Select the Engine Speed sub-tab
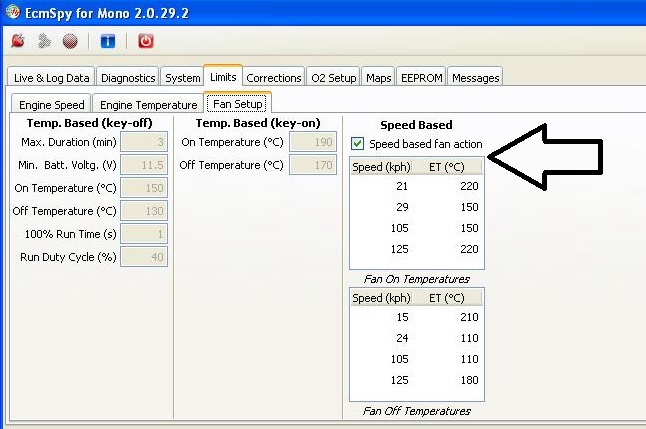Screen dimensions: 646x429 pyautogui.click(x=51, y=104)
